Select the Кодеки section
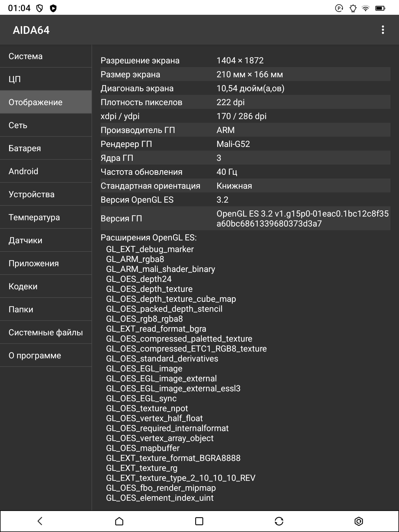The image size is (399, 532). [x=46, y=286]
